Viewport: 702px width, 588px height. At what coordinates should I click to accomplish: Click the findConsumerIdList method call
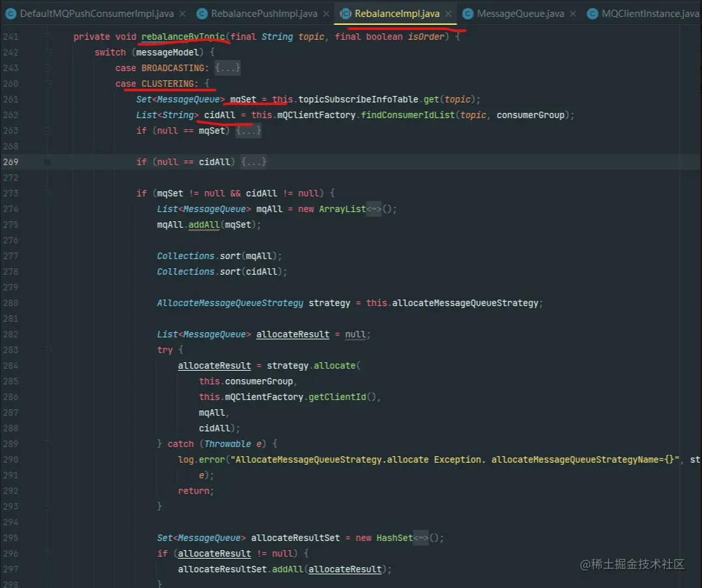tap(407, 115)
